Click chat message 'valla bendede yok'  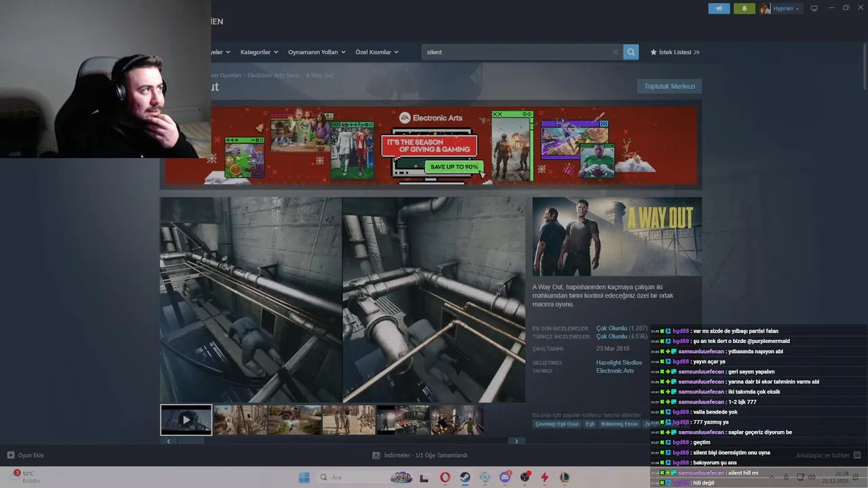(715, 412)
